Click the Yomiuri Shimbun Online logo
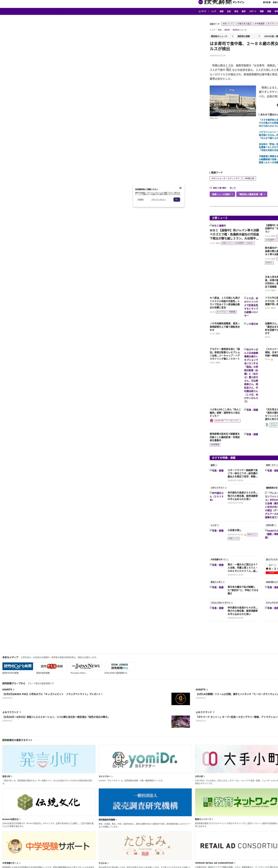 221,2
